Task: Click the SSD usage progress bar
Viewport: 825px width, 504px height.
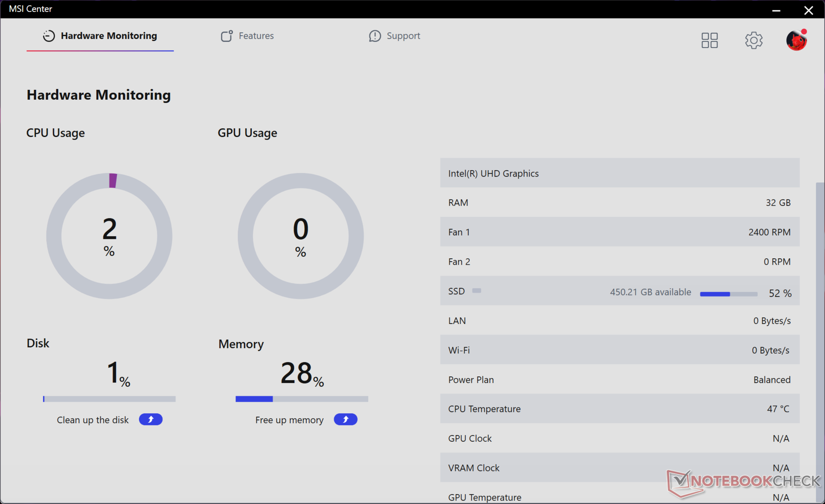Action: pyautogui.click(x=728, y=294)
